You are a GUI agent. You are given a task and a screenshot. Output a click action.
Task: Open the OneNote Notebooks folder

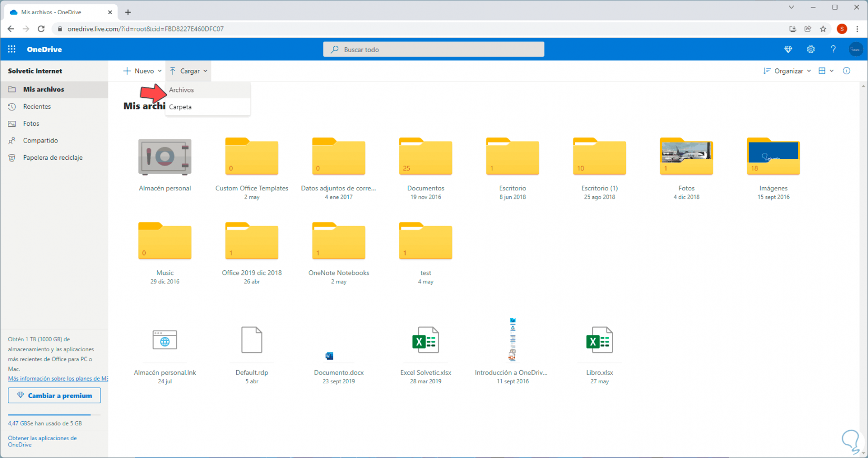(339, 241)
